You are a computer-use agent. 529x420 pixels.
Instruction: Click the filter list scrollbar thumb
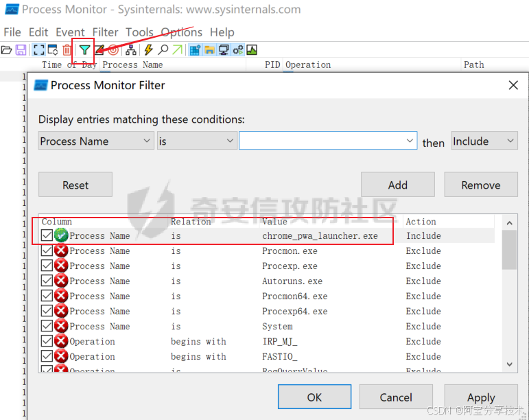click(509, 250)
